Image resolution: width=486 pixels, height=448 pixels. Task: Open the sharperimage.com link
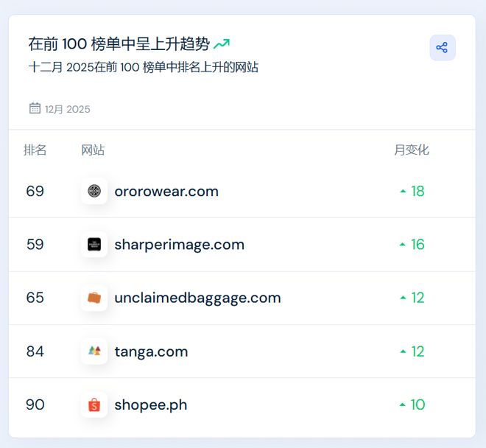click(x=180, y=245)
